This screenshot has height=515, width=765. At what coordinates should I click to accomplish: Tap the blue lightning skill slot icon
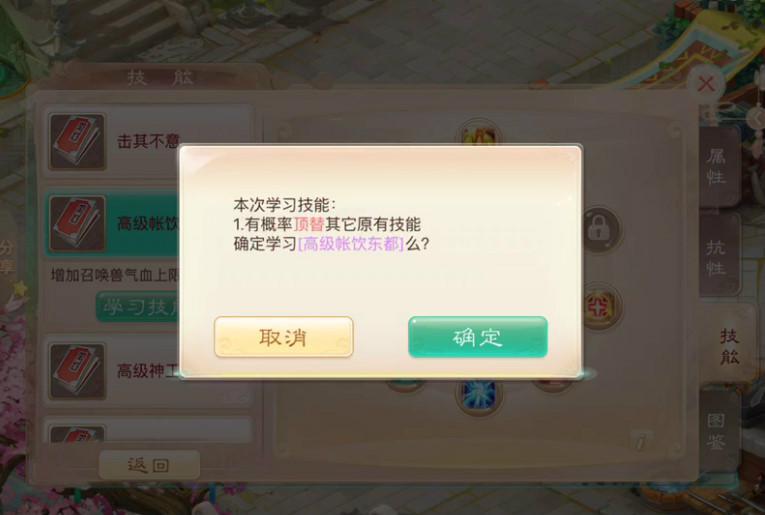(x=479, y=396)
